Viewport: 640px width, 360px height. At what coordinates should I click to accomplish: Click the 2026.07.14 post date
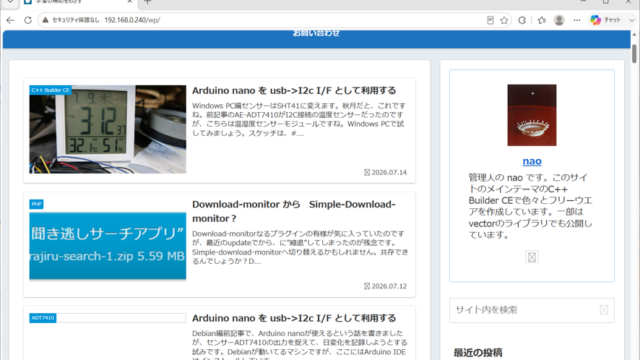coord(389,172)
